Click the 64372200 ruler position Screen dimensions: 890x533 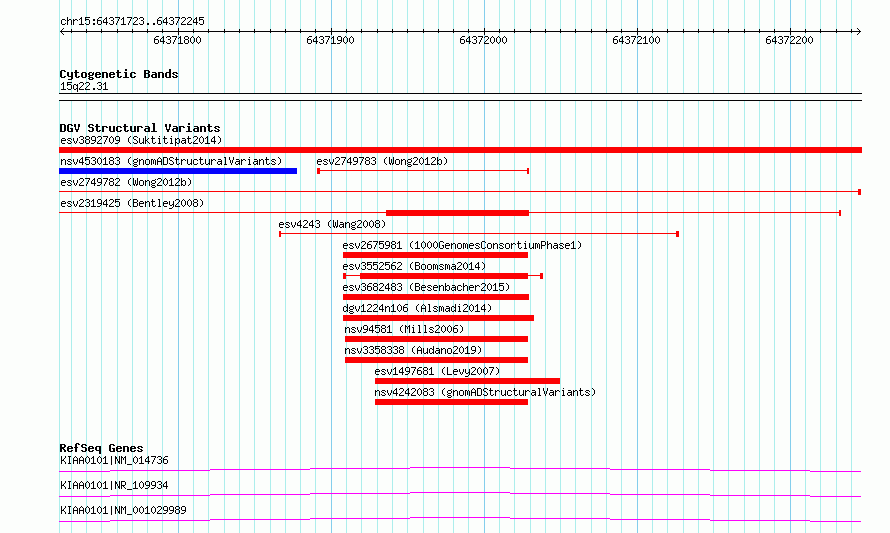pyautogui.click(x=789, y=40)
